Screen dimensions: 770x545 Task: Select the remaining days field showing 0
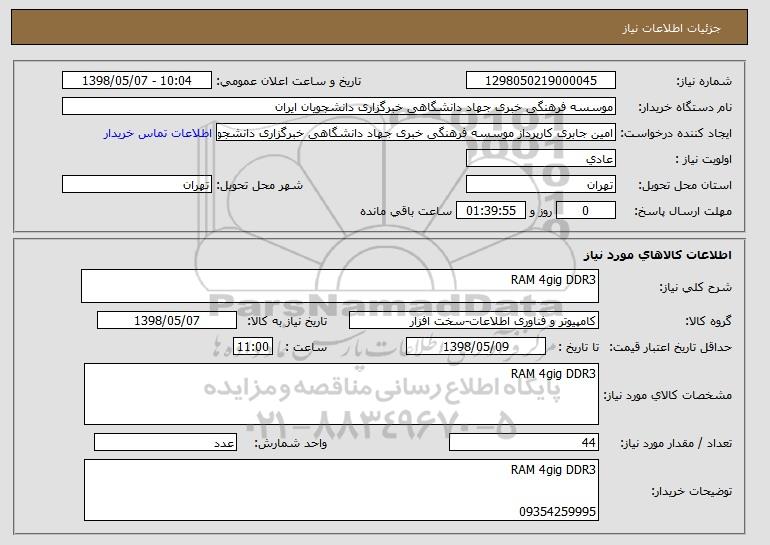(x=585, y=211)
